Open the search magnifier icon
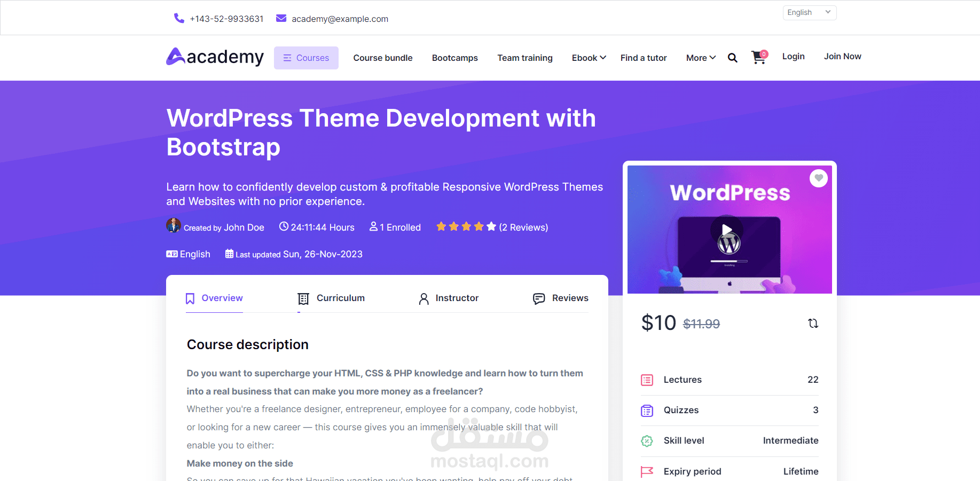Image resolution: width=980 pixels, height=481 pixels. pos(733,58)
